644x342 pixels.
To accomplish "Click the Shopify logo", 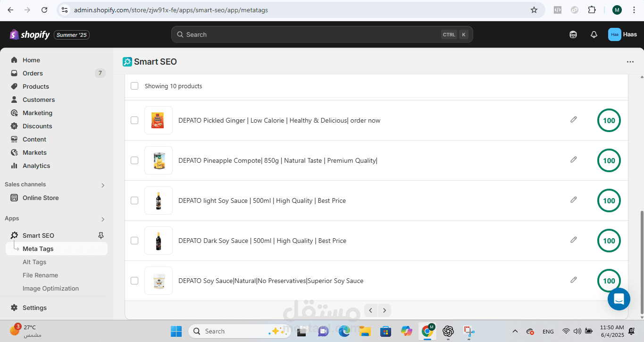I will (29, 34).
